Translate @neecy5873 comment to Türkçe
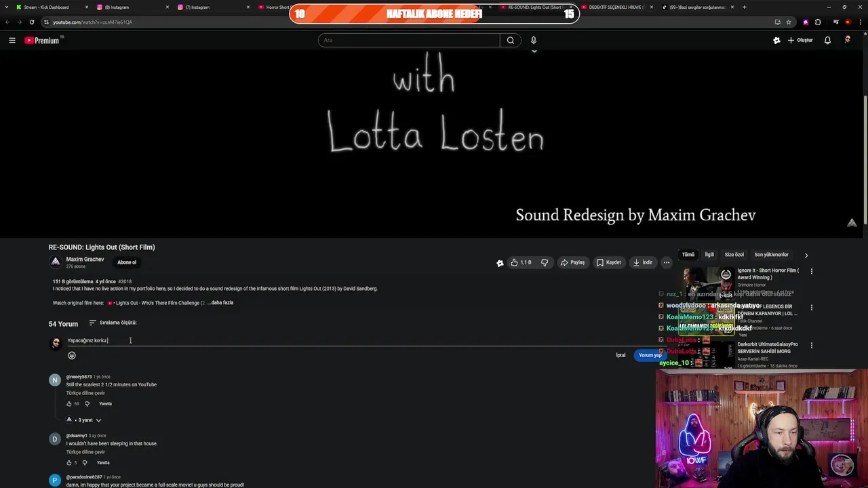This screenshot has width=868, height=488. click(x=85, y=393)
